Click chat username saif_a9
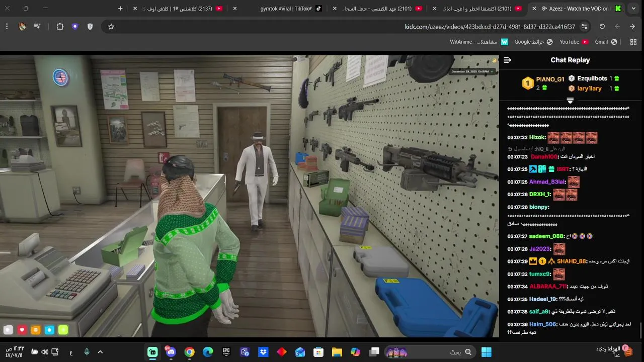Screen dimensions: 644x362 [539, 312]
